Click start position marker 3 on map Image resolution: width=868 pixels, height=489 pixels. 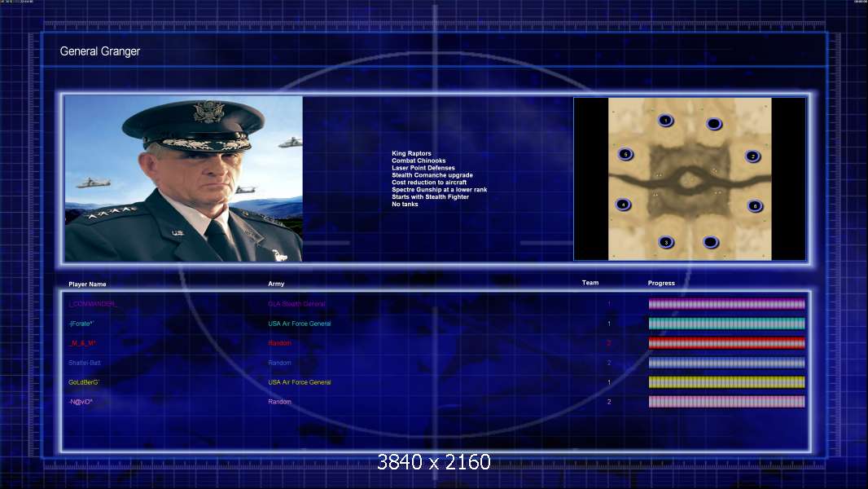tap(666, 242)
